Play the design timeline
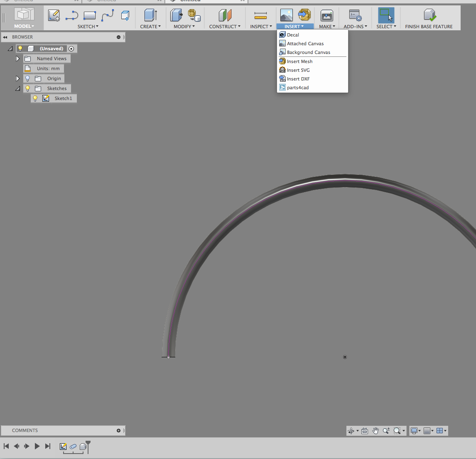Image resolution: width=476 pixels, height=459 pixels. (37, 446)
